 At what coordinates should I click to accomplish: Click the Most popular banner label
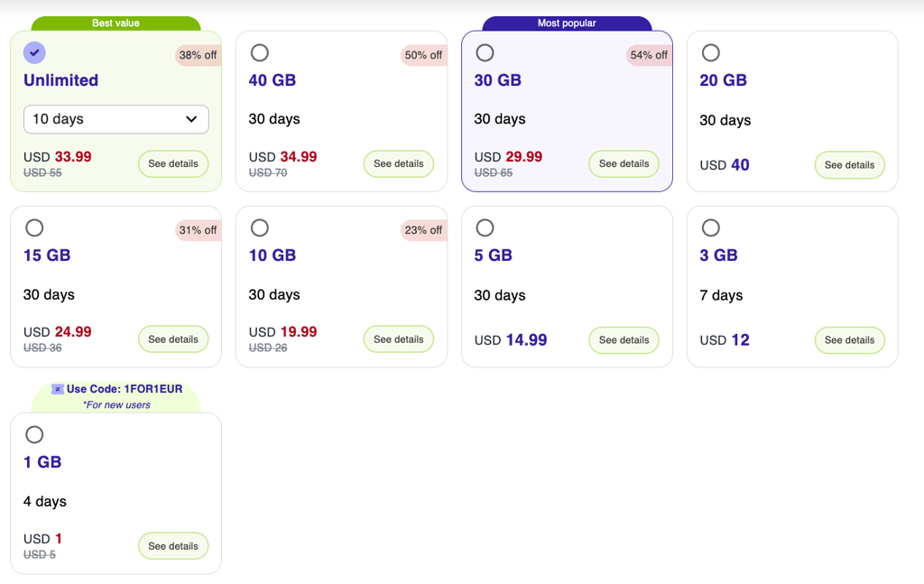pyautogui.click(x=567, y=23)
